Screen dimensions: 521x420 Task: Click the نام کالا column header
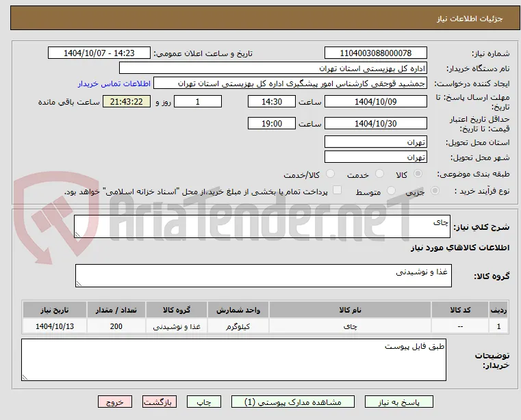351,310
